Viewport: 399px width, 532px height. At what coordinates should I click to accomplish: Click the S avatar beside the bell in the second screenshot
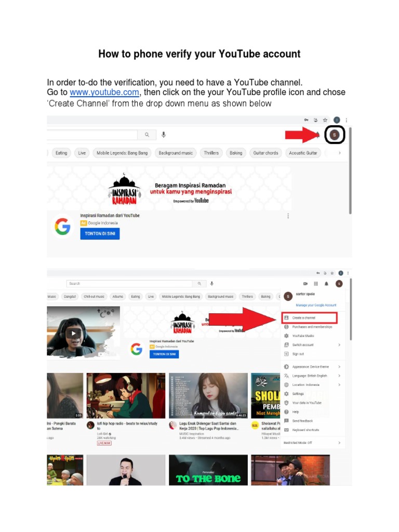pyautogui.click(x=339, y=284)
